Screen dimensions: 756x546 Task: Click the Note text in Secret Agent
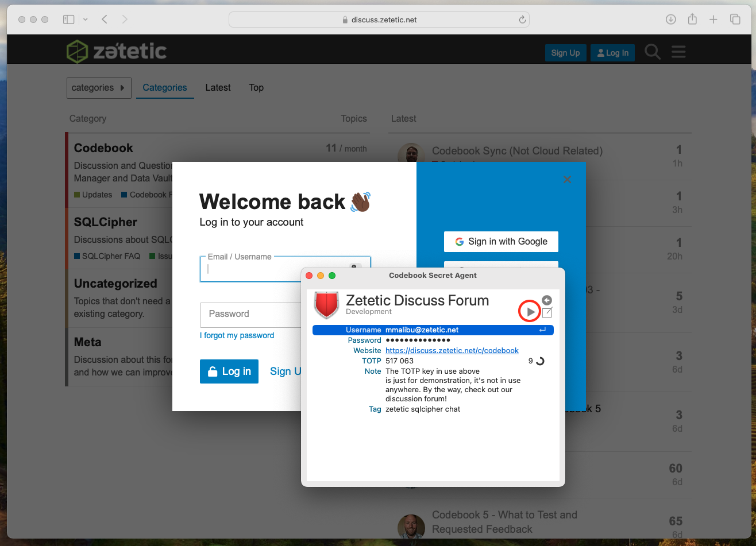tap(453, 385)
